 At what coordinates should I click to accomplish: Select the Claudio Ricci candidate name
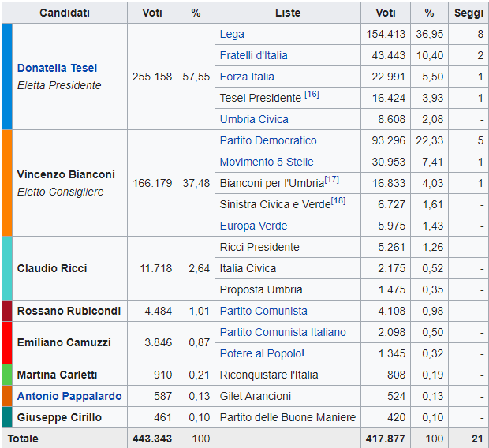tap(52, 268)
